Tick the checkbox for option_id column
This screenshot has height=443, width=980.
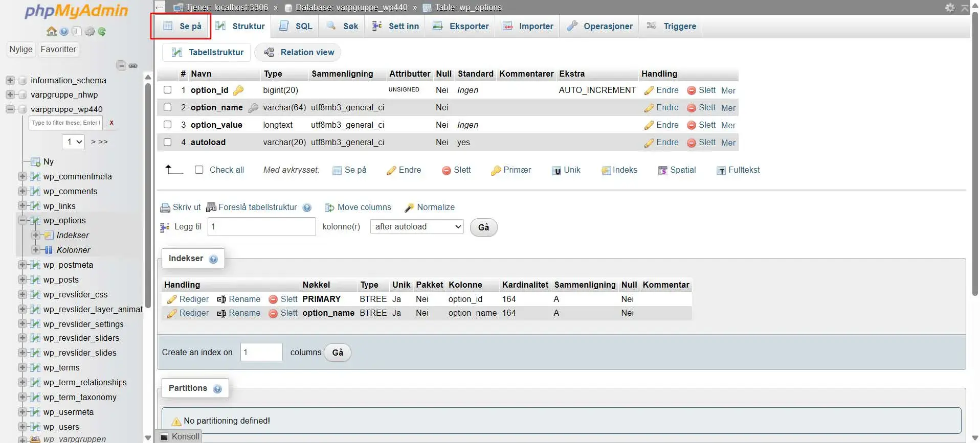tap(167, 90)
